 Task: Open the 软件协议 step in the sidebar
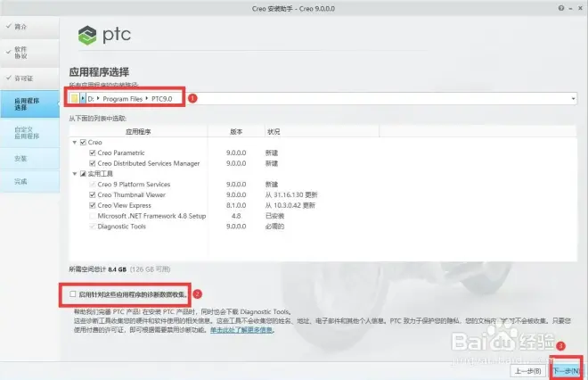coord(21,53)
